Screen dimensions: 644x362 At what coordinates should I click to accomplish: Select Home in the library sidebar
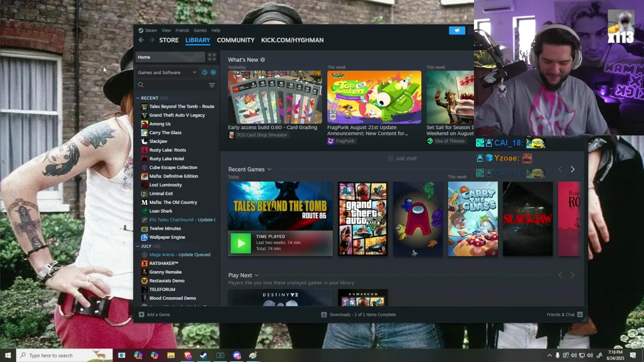(170, 57)
